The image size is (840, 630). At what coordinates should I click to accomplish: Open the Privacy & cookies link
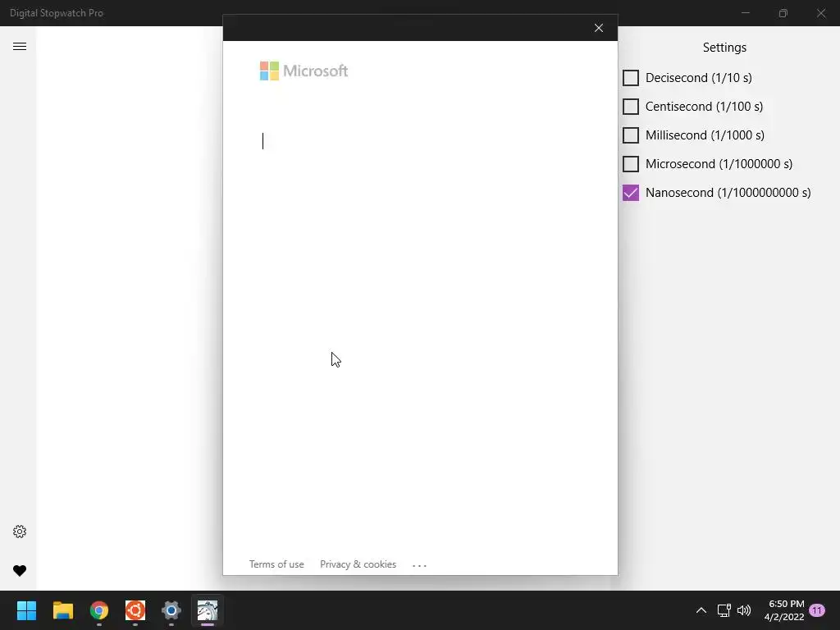click(x=358, y=564)
